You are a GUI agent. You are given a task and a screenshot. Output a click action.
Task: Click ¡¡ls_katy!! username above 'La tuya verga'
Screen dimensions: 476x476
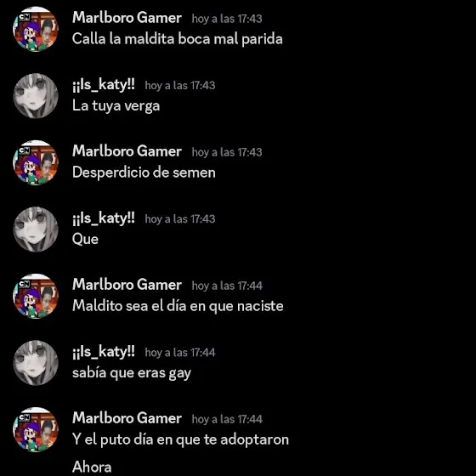104,85
